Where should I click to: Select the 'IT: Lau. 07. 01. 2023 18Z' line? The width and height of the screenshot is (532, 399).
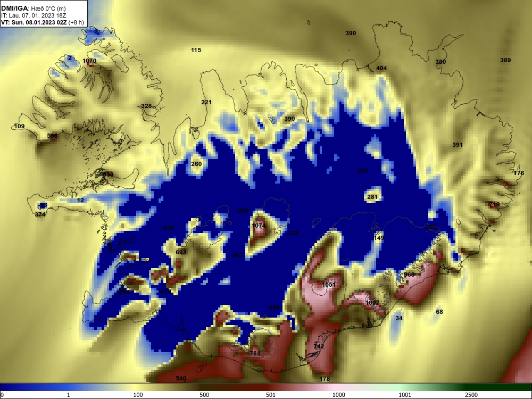pos(33,15)
